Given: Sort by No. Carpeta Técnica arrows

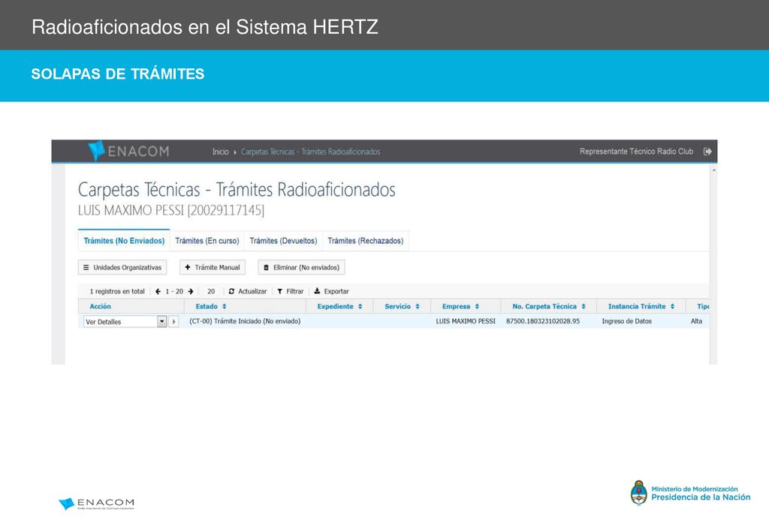Looking at the screenshot, I should click(584, 306).
